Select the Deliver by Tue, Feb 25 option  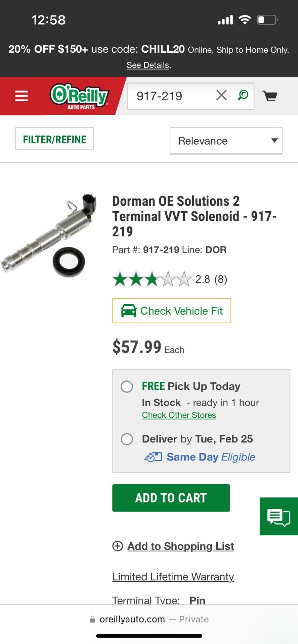coord(127,439)
